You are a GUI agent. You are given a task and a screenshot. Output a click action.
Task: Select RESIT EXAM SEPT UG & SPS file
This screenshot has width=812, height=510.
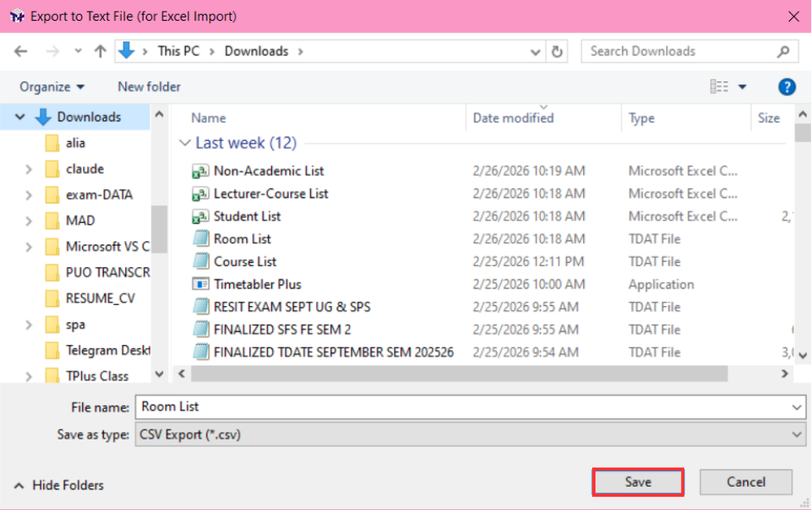[292, 307]
